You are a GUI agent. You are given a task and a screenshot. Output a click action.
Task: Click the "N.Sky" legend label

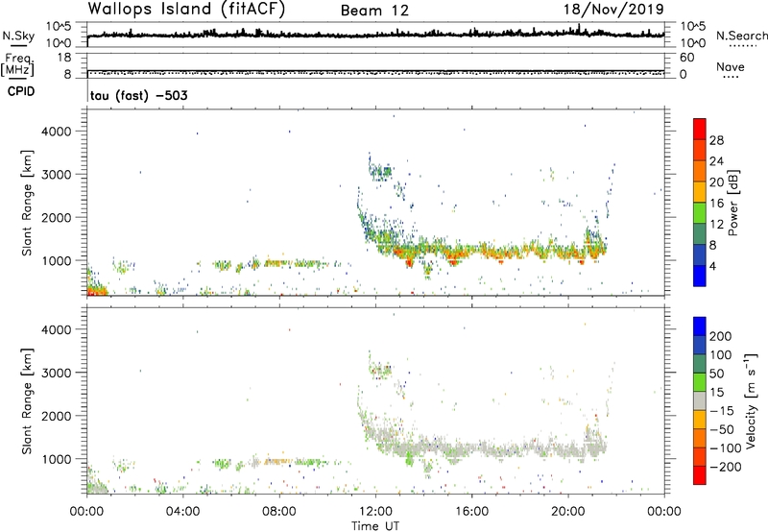pyautogui.click(x=18, y=36)
